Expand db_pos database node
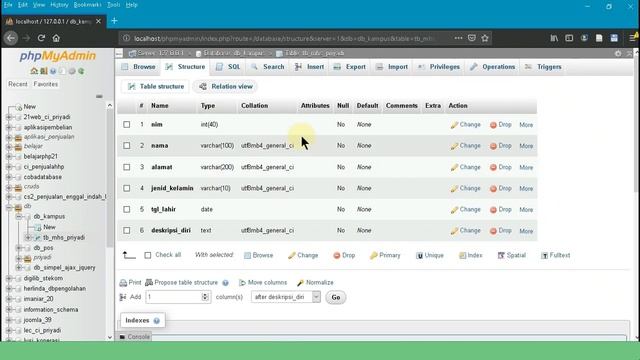 19,248
